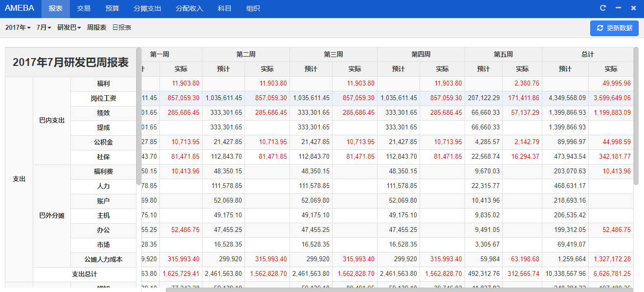The height and width of the screenshot is (292, 644).
Task: Open the 报表 menu tab
Action: point(56,9)
